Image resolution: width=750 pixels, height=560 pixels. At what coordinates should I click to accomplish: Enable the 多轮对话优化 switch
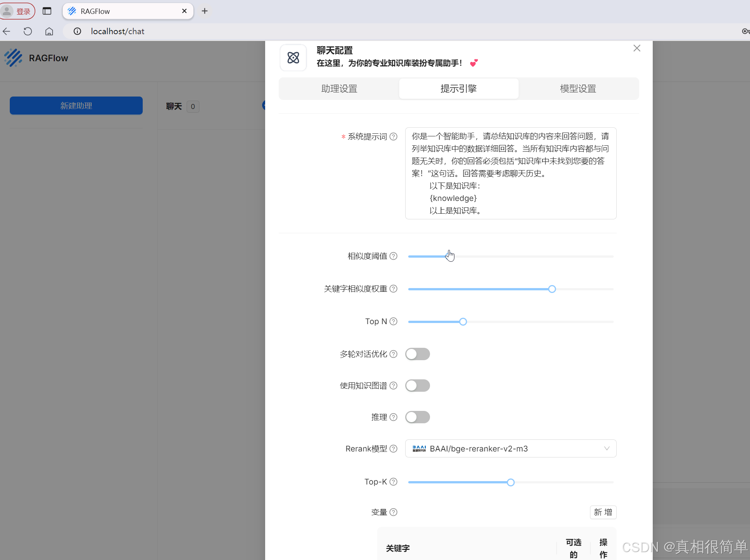click(x=417, y=354)
